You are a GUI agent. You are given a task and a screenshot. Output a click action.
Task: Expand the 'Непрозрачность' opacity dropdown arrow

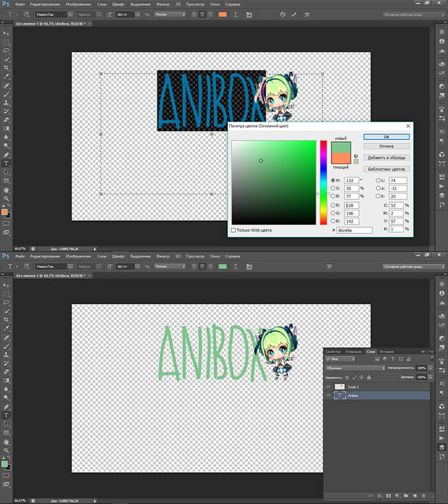(431, 368)
